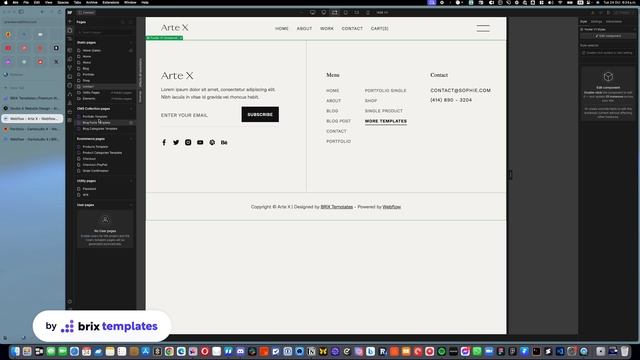Click the (414) 890 - 3204 phone link
640x360 pixels.
451,100
